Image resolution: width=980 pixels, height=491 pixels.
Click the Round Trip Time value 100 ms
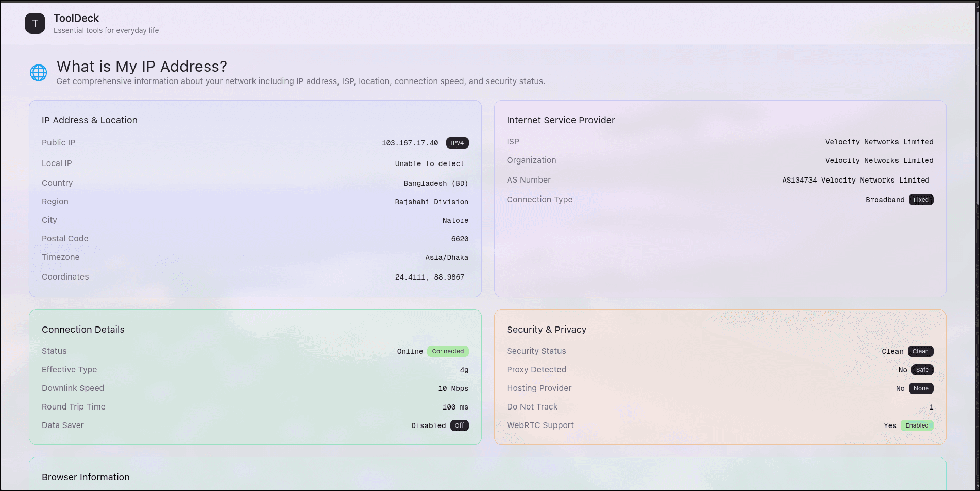tap(455, 407)
